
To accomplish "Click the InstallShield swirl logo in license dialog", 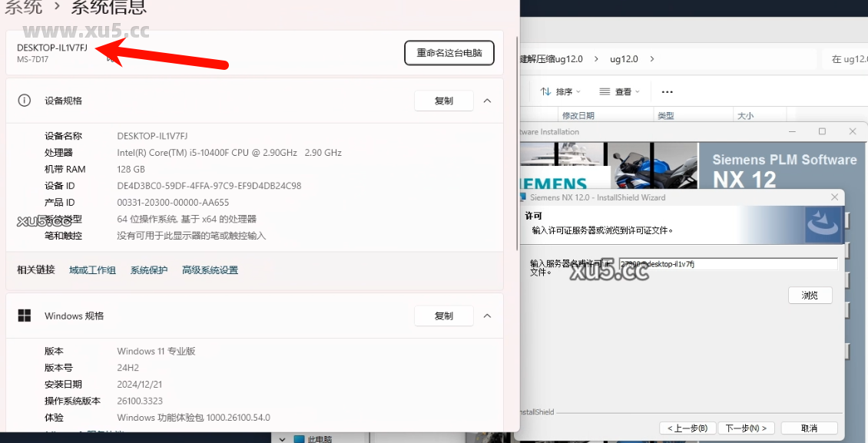I will pos(824,225).
